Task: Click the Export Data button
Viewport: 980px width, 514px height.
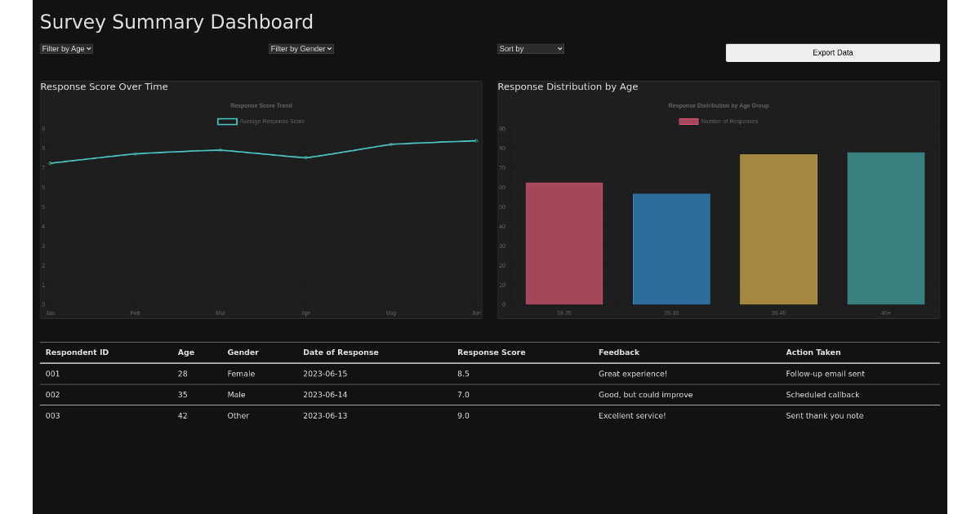Action: pyautogui.click(x=832, y=53)
